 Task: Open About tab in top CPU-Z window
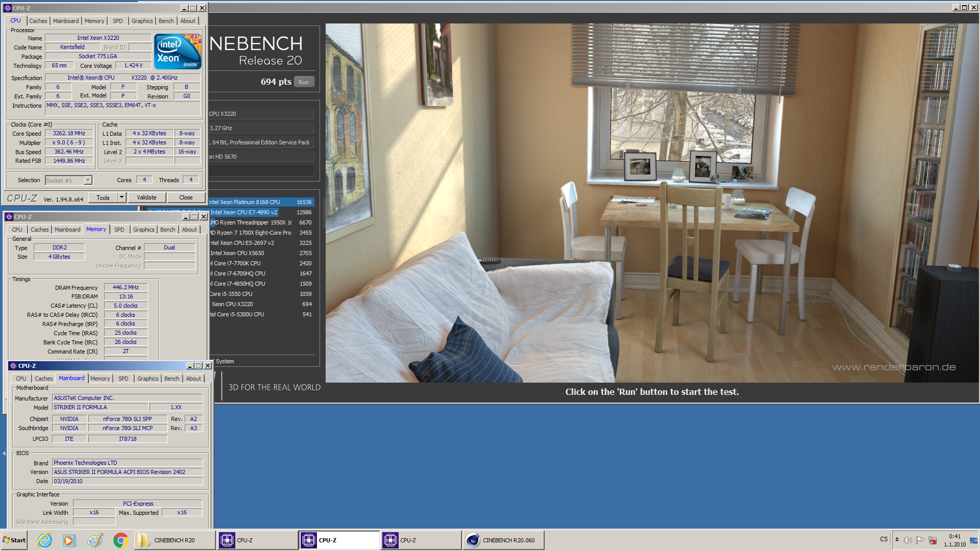pos(188,21)
